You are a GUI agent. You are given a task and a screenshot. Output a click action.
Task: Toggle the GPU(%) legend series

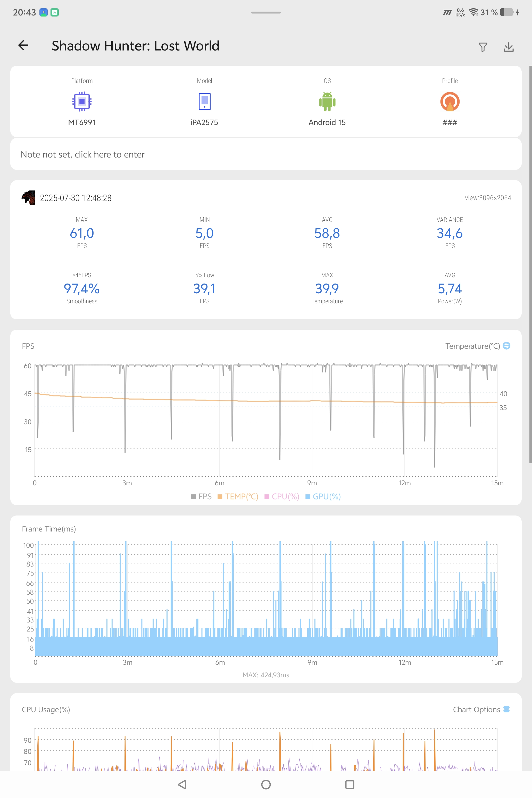pyautogui.click(x=323, y=496)
